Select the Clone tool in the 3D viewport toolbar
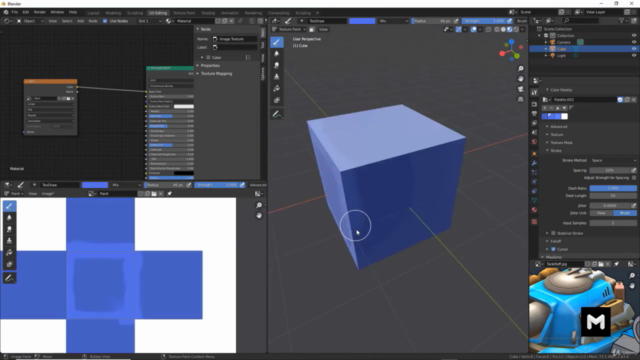This screenshot has height=360, width=640. tap(277, 77)
